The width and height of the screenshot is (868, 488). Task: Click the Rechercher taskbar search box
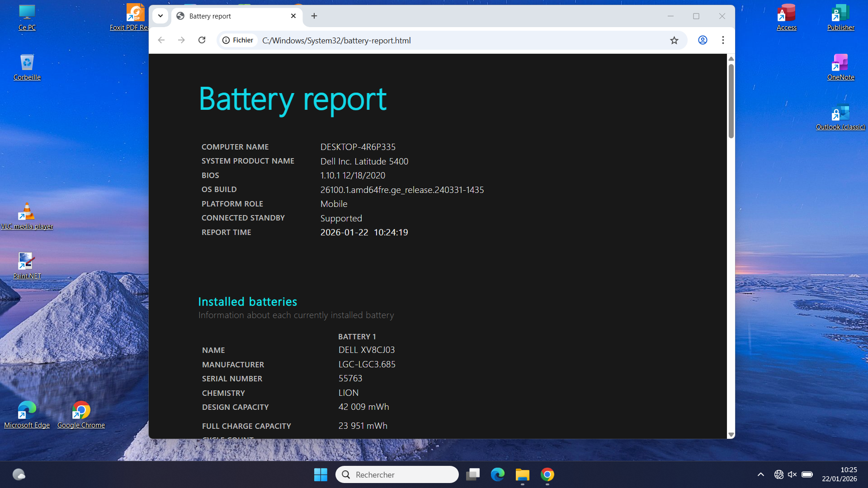click(x=397, y=474)
